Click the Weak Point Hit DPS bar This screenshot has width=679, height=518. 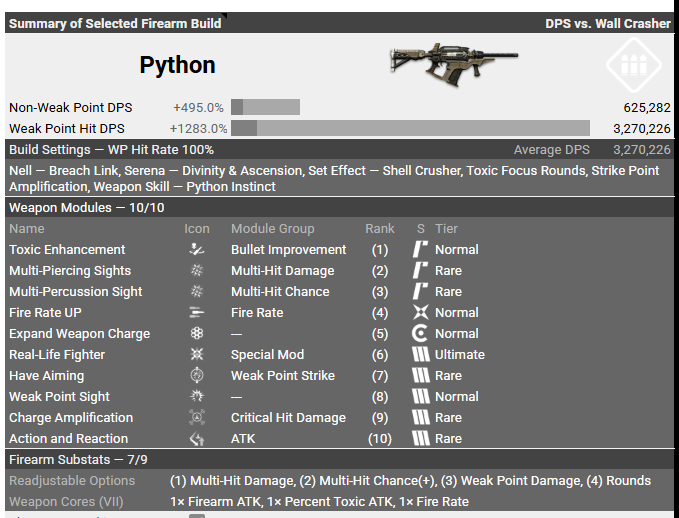click(x=410, y=128)
